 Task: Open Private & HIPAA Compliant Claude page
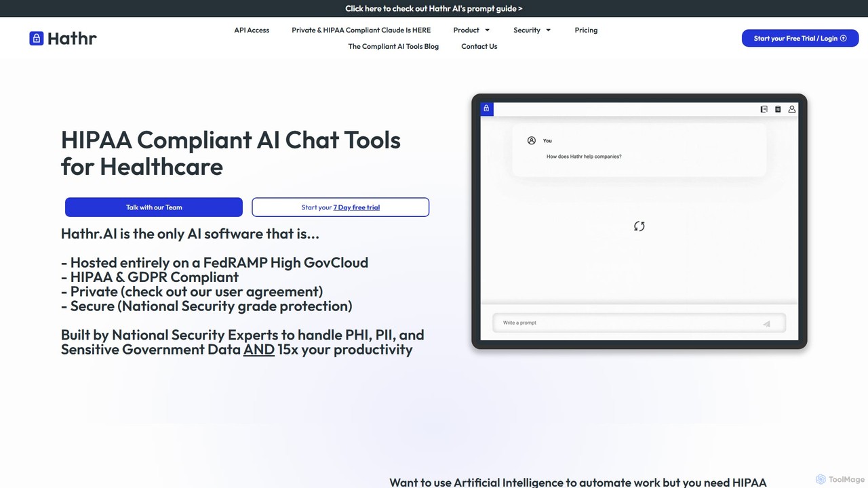pos(361,30)
